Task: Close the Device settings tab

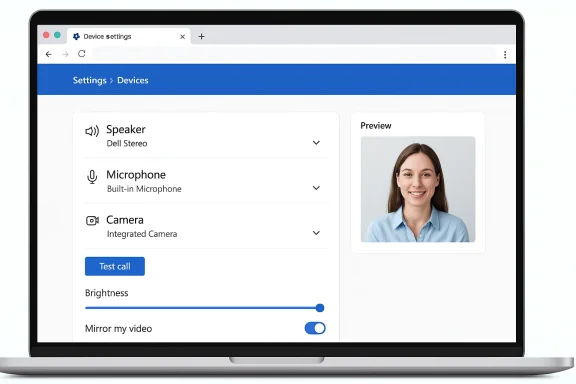Action: (182, 37)
